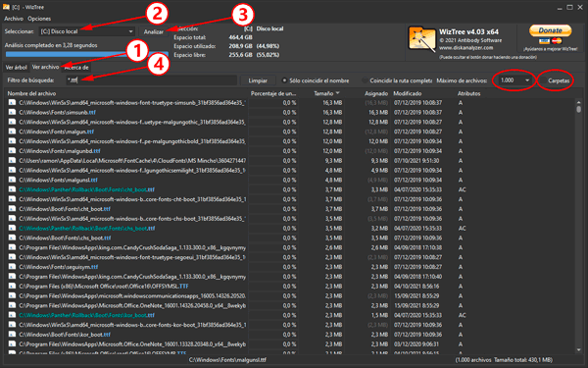This screenshot has width=588, height=368.
Task: Click the file icon beside core-fonts-kor-boot WinSxS row
Action: click(12, 325)
